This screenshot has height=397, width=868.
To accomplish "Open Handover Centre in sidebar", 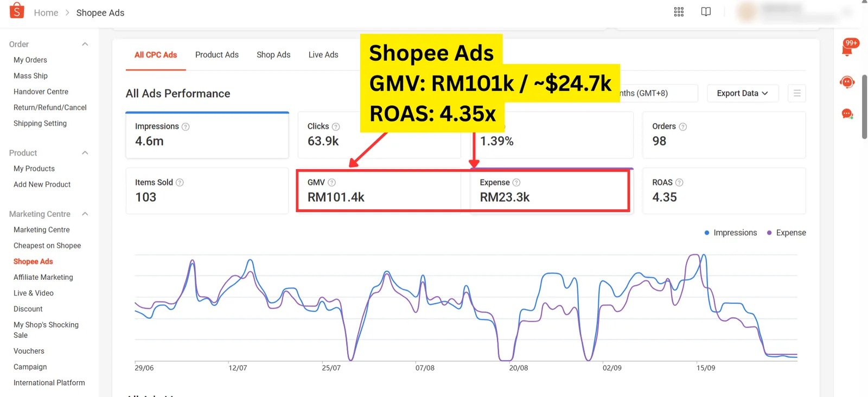I will [41, 92].
